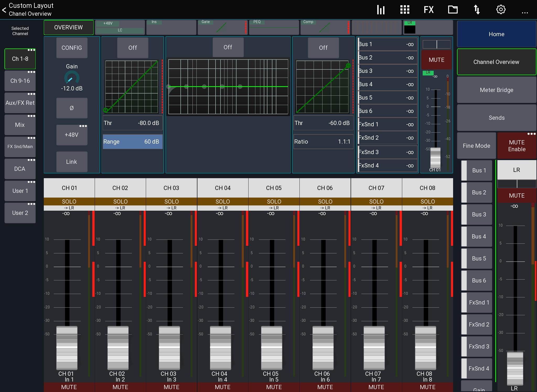Open the settings gear
This screenshot has height=392, width=537.
pyautogui.click(x=501, y=9)
